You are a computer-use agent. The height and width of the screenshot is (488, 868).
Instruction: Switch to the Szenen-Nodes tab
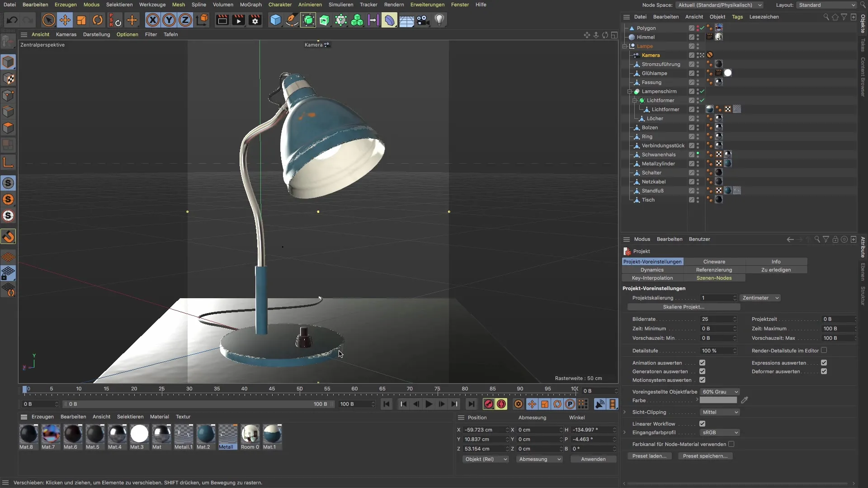pos(714,278)
